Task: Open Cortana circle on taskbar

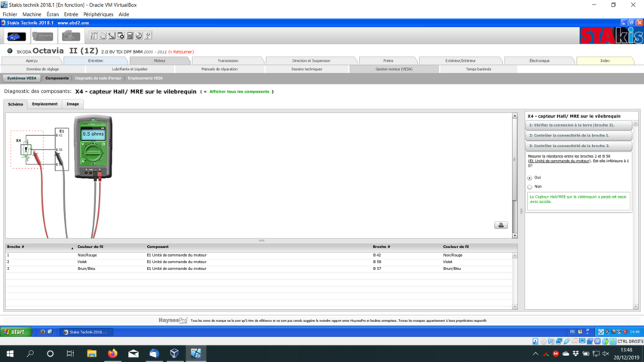Action: tap(50, 354)
